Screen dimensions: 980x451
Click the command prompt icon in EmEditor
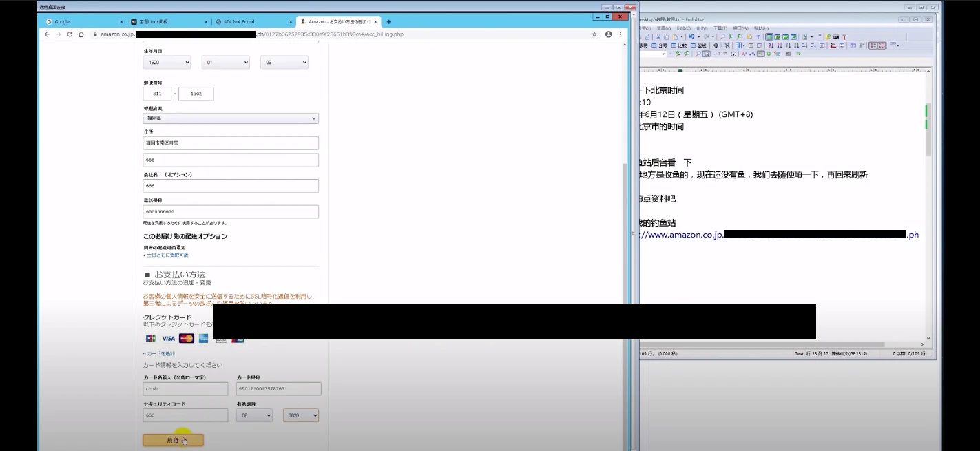click(x=836, y=36)
